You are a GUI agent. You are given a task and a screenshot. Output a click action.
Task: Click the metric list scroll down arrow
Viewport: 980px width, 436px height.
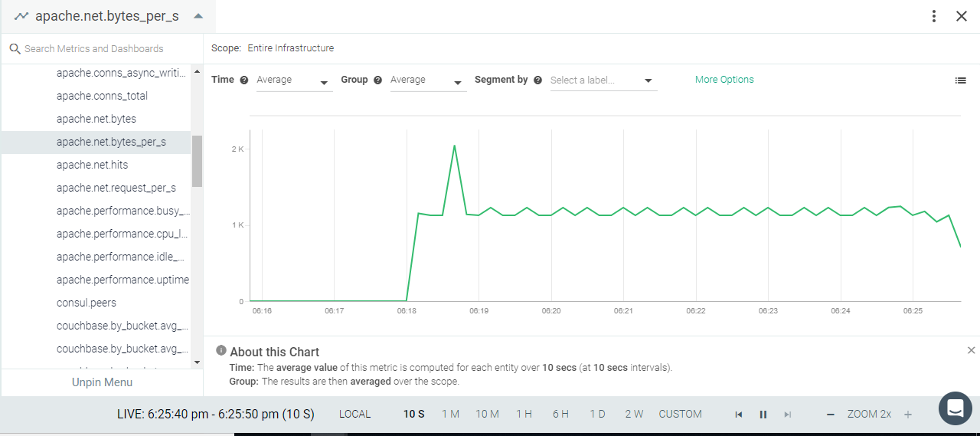[x=197, y=362]
